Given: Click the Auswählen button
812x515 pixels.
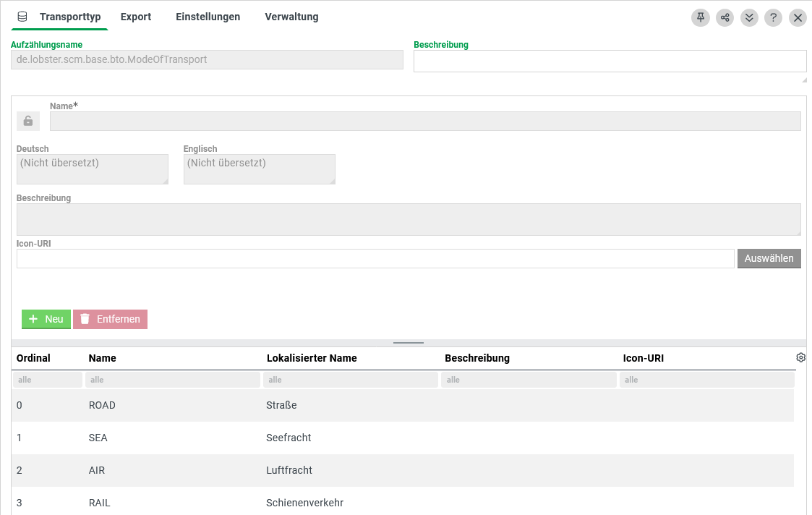Looking at the screenshot, I should click(769, 258).
